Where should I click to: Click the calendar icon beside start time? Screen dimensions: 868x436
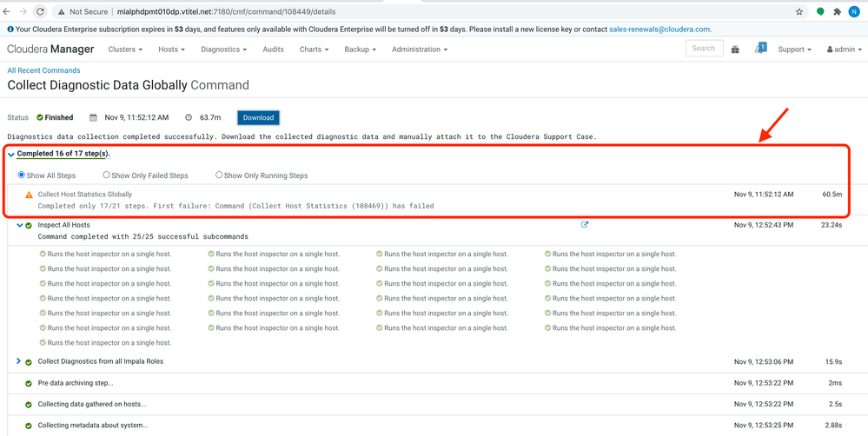(93, 117)
